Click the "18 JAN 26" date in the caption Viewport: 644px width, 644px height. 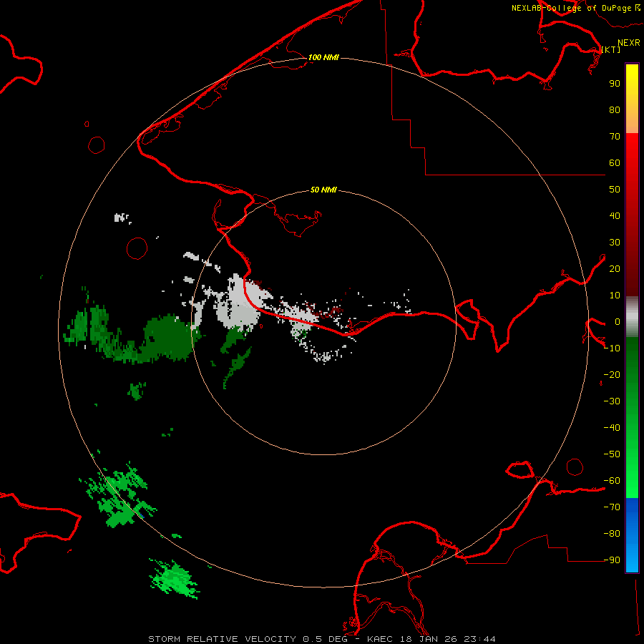(431, 639)
